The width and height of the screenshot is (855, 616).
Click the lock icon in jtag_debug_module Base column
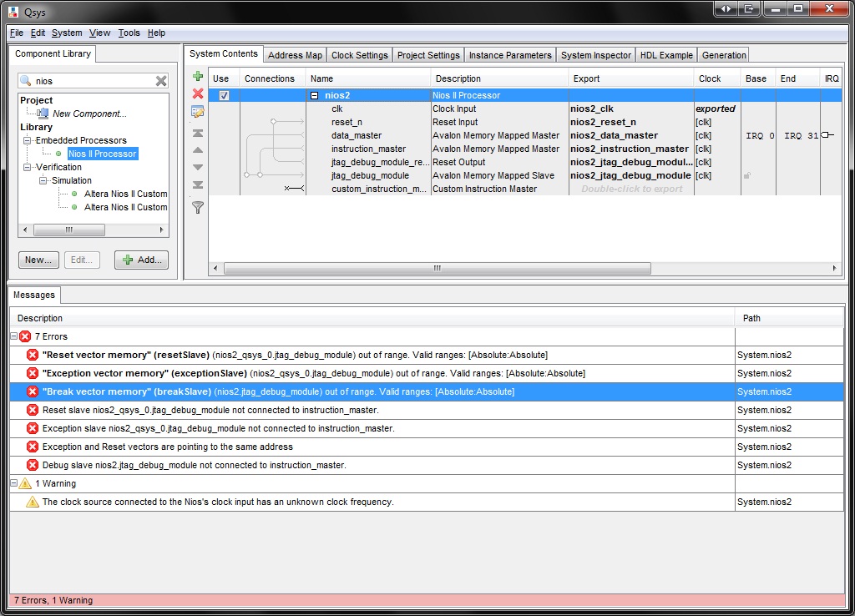point(747,175)
